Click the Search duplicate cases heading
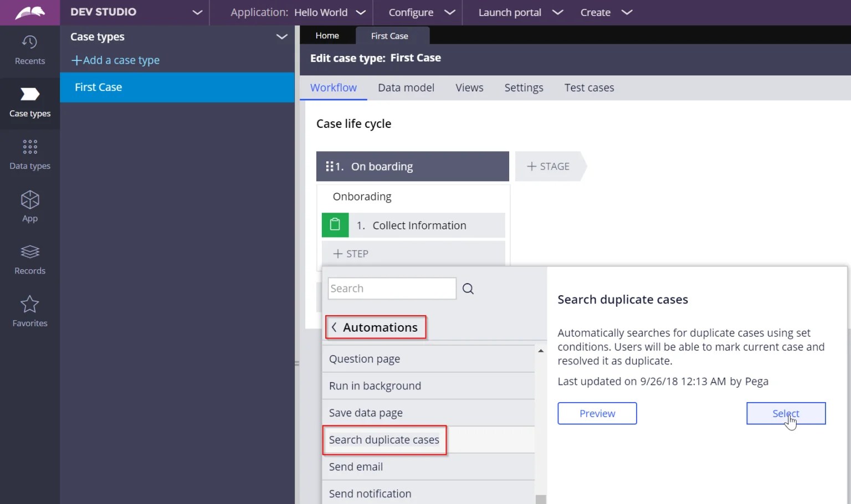851x504 pixels. (623, 300)
